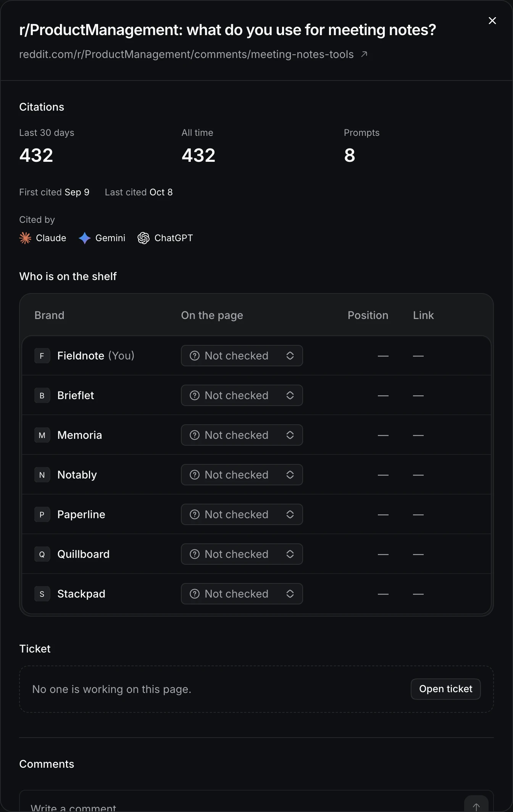This screenshot has width=513, height=812.
Task: Open Brieflet's Not checked status dropdown
Action: [242, 395]
